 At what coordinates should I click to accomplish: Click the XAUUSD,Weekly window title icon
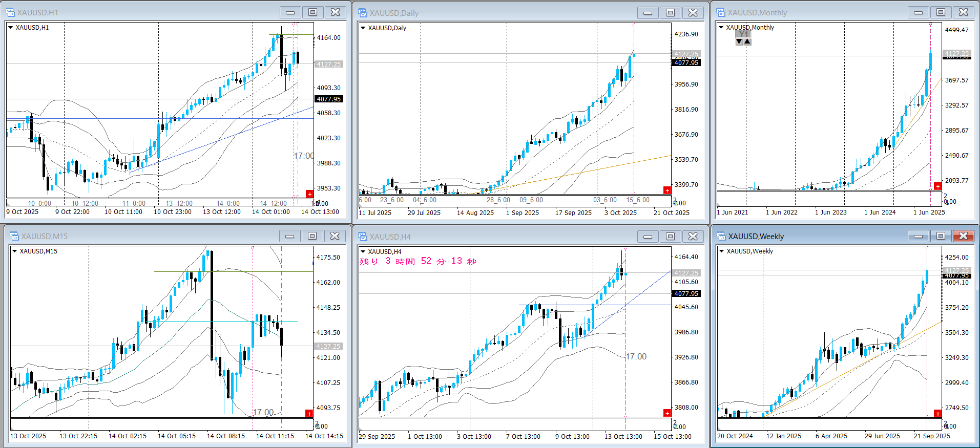point(721,236)
